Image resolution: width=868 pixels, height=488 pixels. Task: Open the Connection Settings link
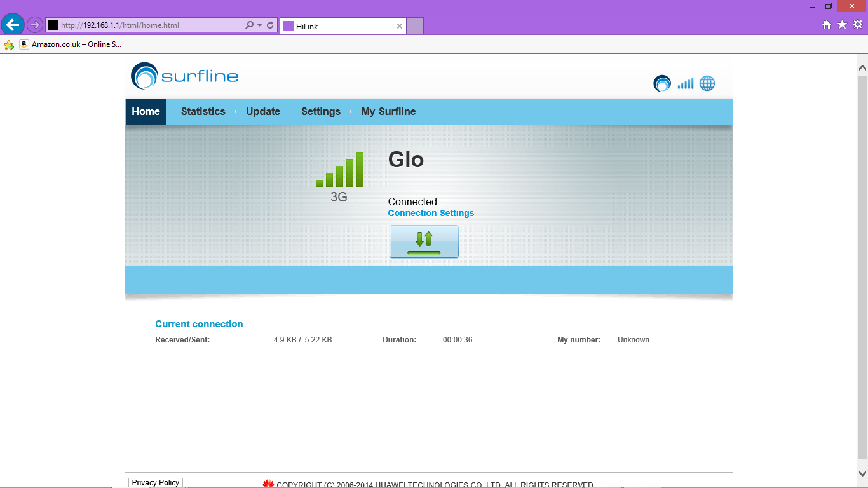tap(431, 213)
